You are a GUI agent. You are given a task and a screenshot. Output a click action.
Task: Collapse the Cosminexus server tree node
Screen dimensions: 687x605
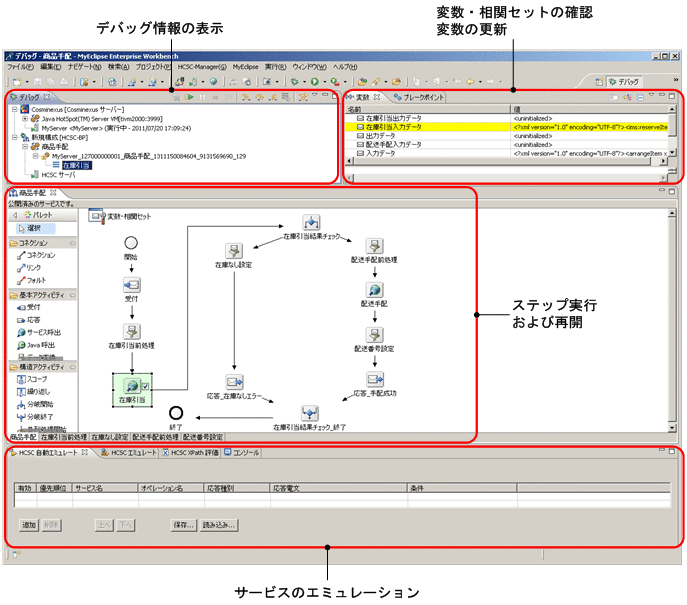pyautogui.click(x=15, y=109)
